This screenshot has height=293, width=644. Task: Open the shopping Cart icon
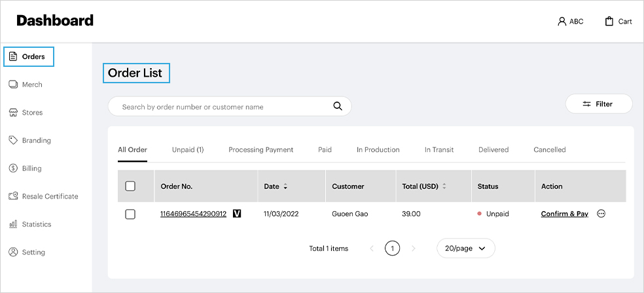(609, 21)
